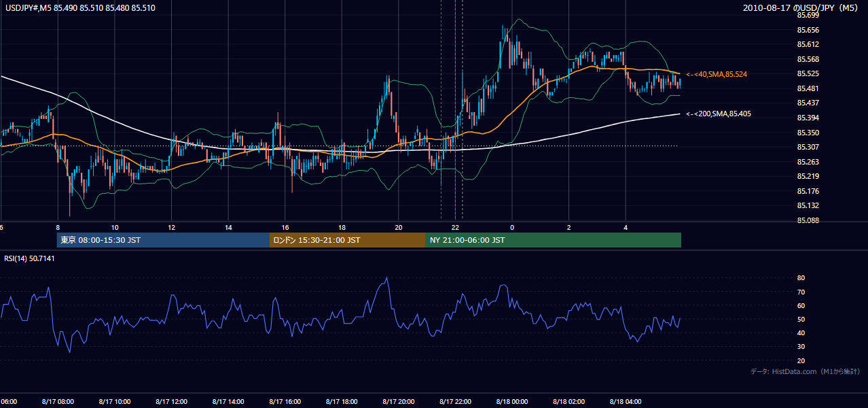Click the HistData.com data source text
The width and height of the screenshot is (868, 408).
coord(806,371)
